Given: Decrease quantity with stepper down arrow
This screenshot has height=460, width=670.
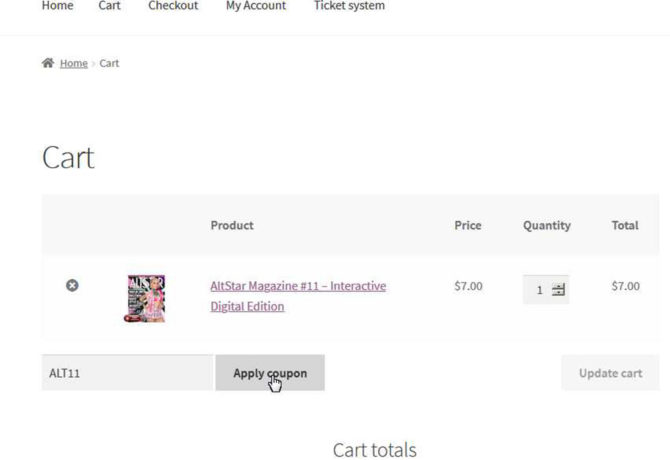Looking at the screenshot, I should click(558, 294).
